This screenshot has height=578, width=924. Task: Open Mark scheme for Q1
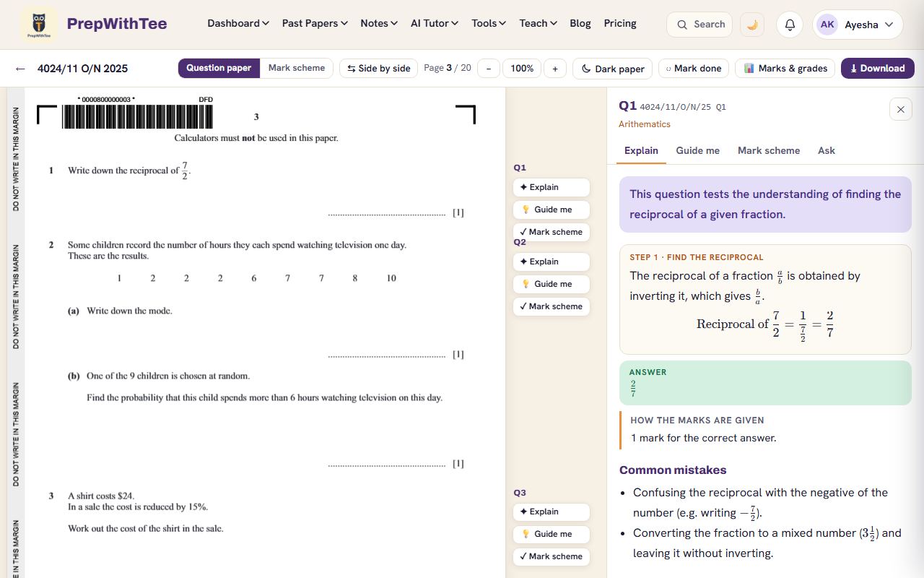tap(552, 232)
